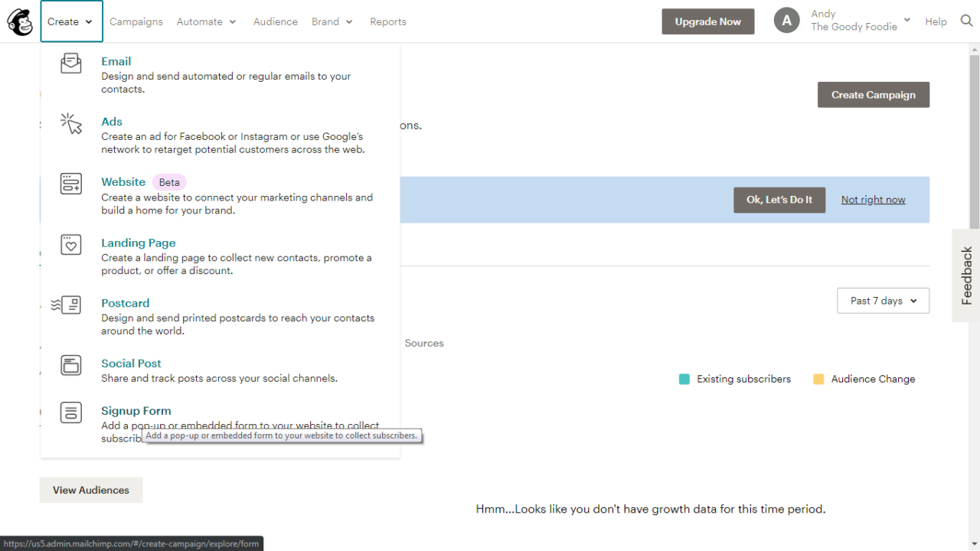Screen dimensions: 980x551
Task: Expand the Brand menu
Action: tap(332, 21)
